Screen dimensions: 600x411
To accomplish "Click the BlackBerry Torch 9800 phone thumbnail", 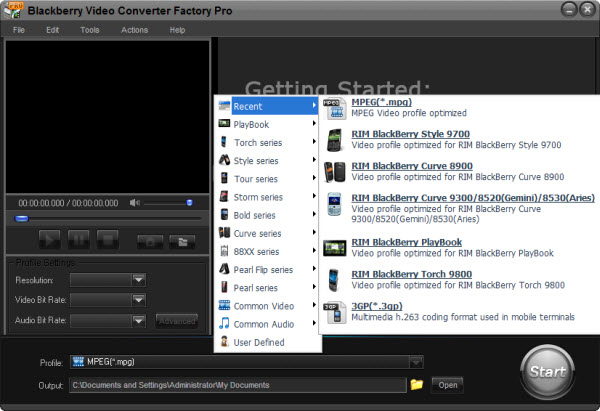I will (x=334, y=280).
